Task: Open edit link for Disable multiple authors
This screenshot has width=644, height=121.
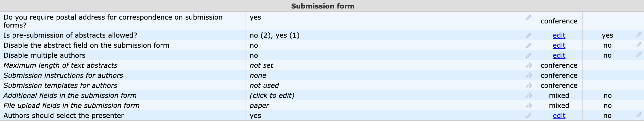Action: (559, 55)
